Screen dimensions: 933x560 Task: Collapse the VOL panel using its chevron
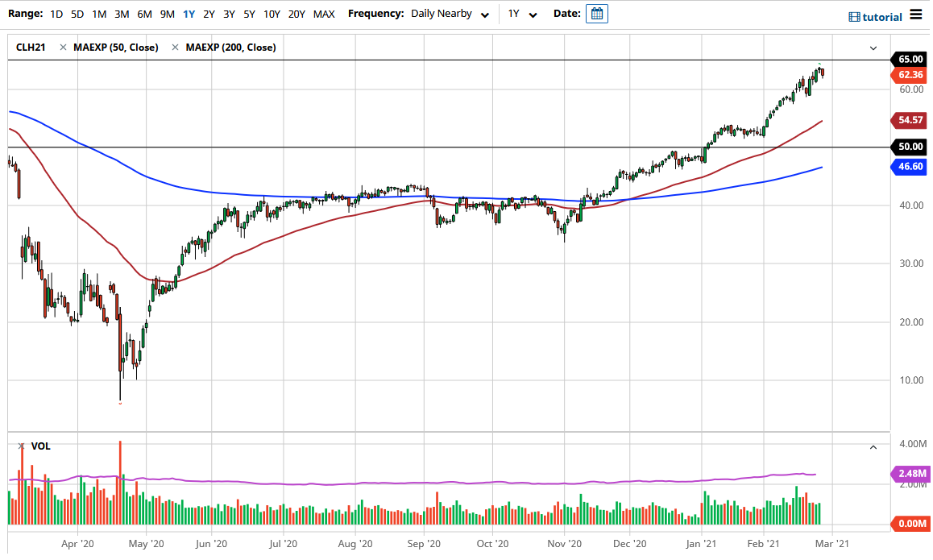pos(873,446)
